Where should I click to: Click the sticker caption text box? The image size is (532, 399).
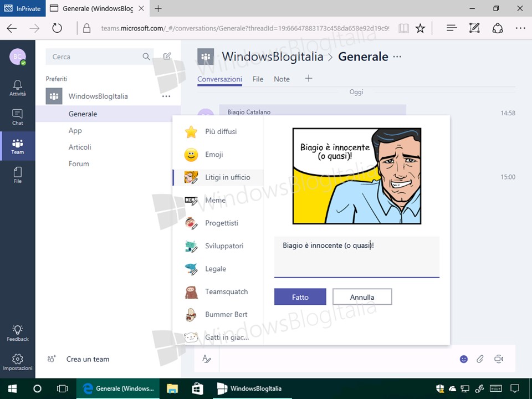356,257
